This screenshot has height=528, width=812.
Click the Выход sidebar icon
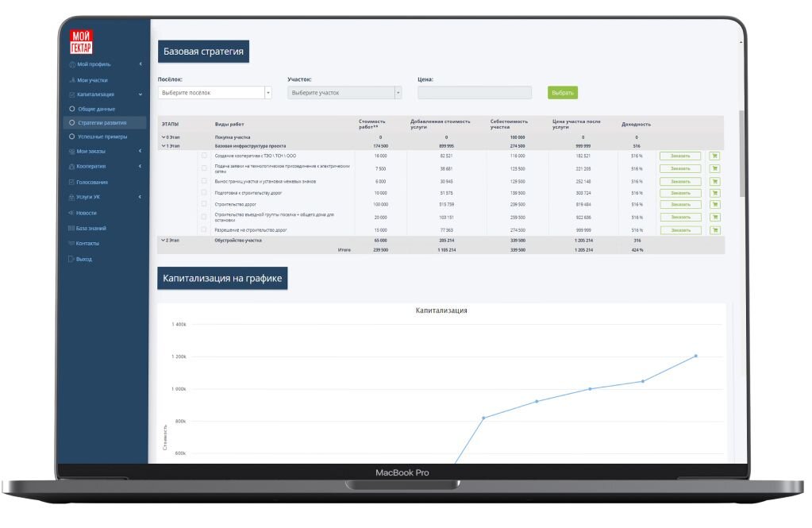point(71,260)
